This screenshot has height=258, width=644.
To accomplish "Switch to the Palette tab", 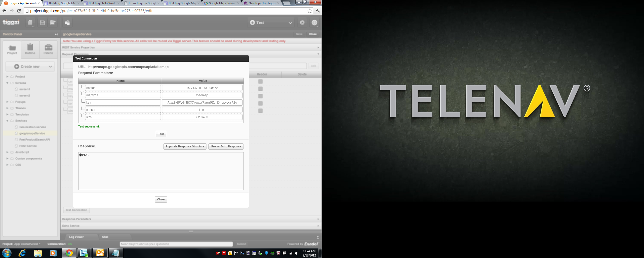I will [48, 49].
